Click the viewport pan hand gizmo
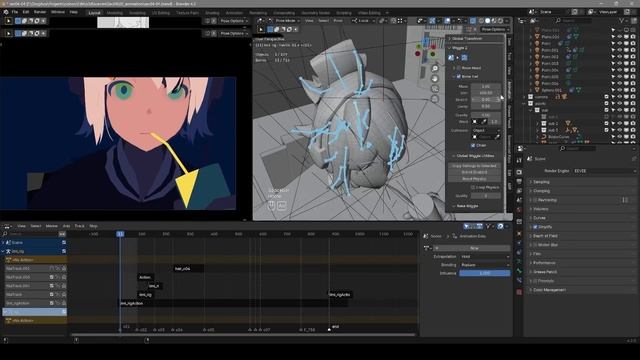The width and height of the screenshot is (640, 360). (x=435, y=79)
